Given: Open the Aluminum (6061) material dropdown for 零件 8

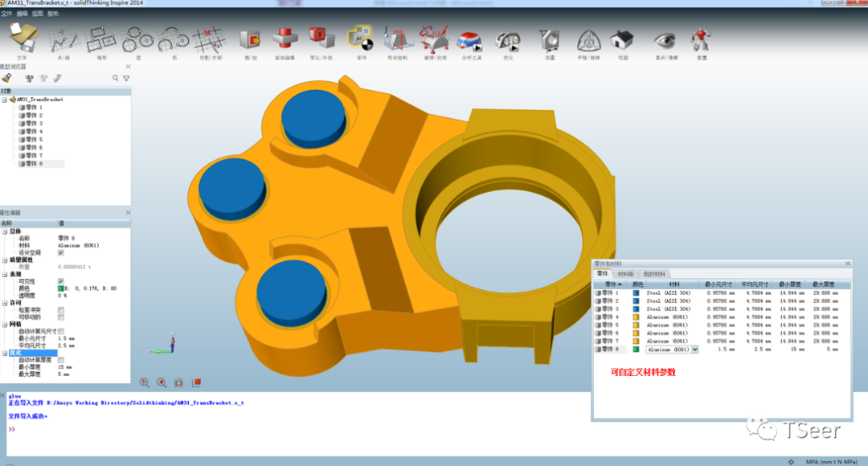Looking at the screenshot, I should click(694, 349).
